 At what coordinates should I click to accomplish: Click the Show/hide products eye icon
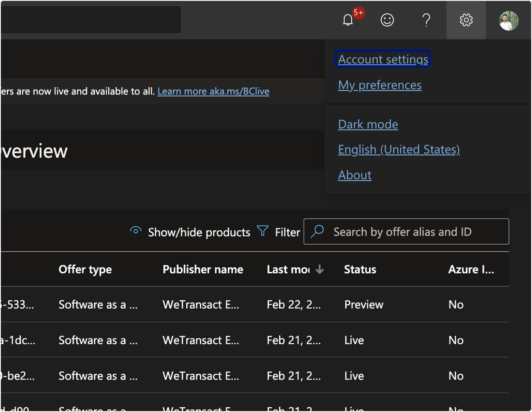coord(136,231)
